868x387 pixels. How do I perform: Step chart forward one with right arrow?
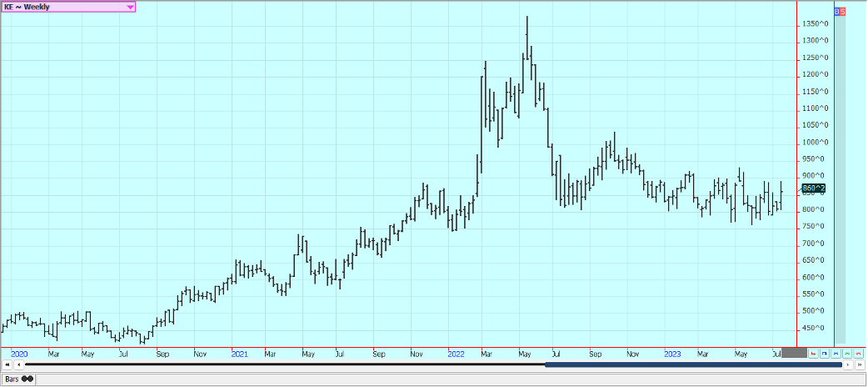[848, 364]
